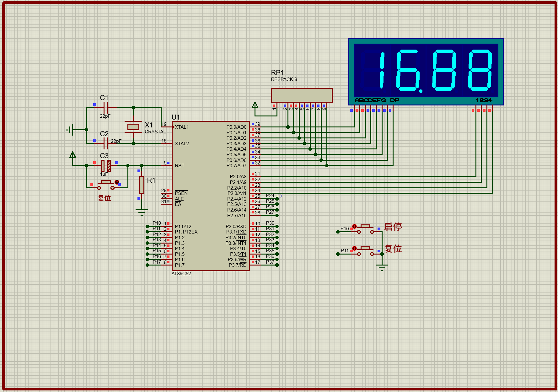This screenshot has height=392, width=558.
Task: Click the P0.0/AD0 pin name
Action: tap(236, 127)
